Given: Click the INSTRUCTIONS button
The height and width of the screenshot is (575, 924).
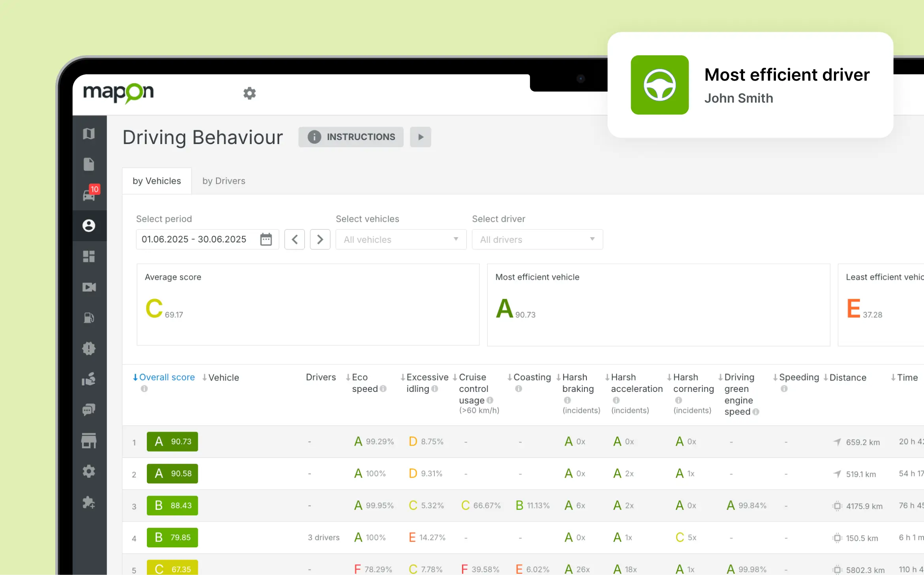Looking at the screenshot, I should (x=351, y=137).
